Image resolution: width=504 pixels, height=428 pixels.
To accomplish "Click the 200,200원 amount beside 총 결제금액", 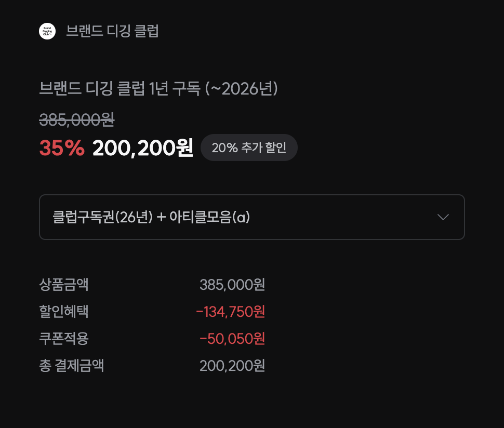I will click(x=232, y=366).
